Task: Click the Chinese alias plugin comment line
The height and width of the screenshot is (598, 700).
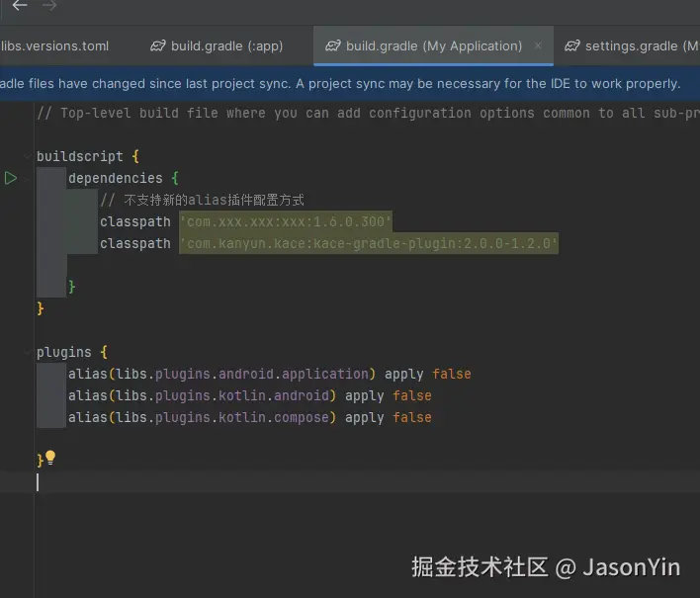Action: [x=202, y=200]
